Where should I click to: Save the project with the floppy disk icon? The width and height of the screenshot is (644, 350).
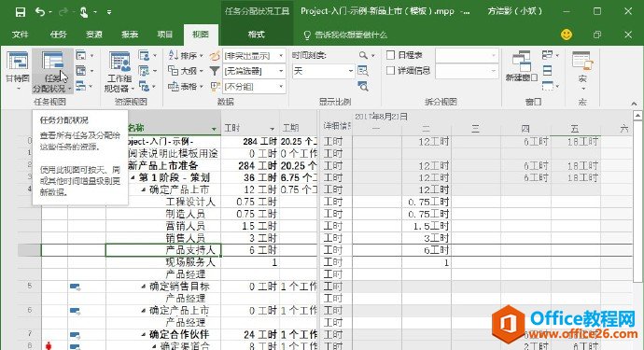(21, 12)
